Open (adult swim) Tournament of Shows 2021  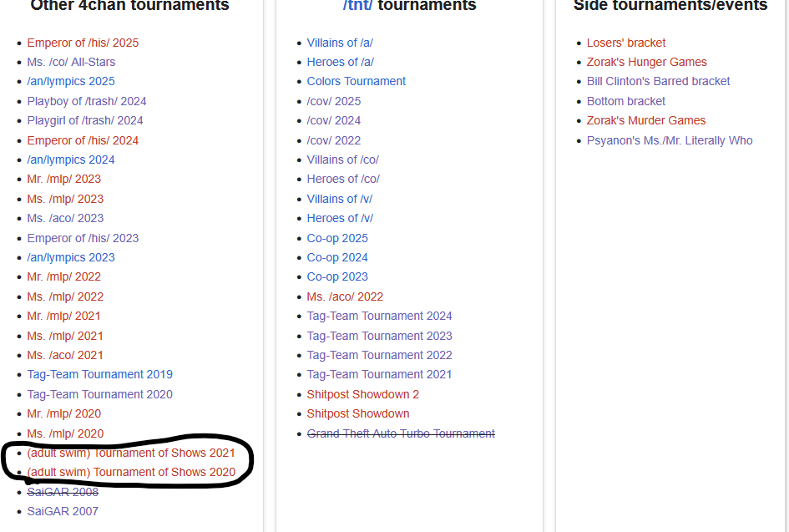131,453
